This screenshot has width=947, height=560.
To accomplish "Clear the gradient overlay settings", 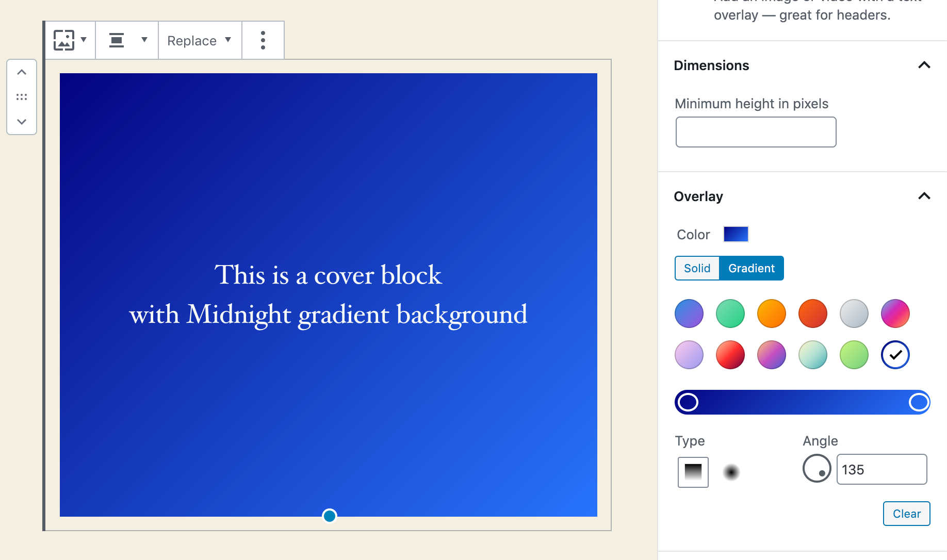I will [x=906, y=513].
